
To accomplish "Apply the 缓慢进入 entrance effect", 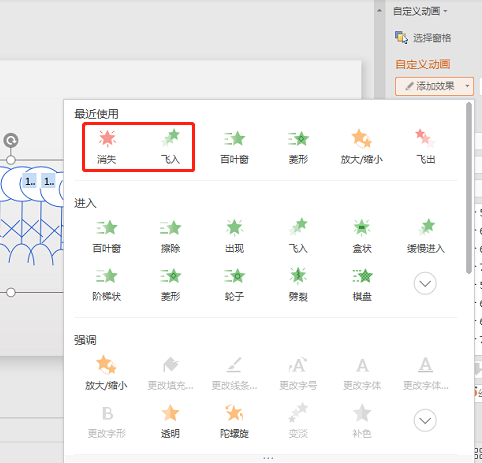I will point(426,236).
